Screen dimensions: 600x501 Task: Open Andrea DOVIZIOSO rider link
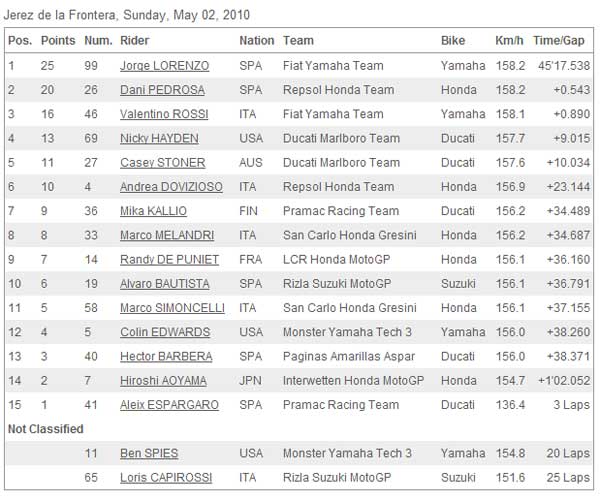(171, 187)
